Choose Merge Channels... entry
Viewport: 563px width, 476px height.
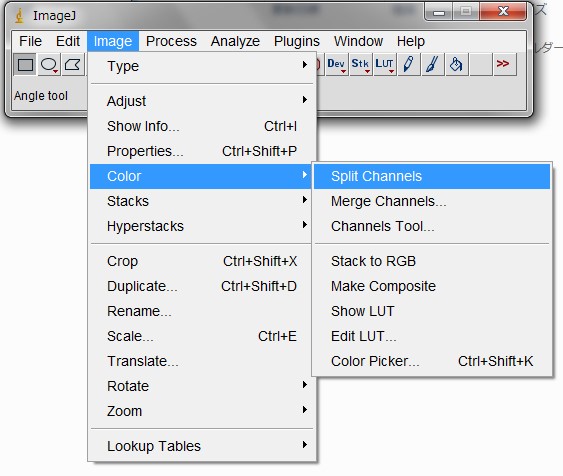432,201
